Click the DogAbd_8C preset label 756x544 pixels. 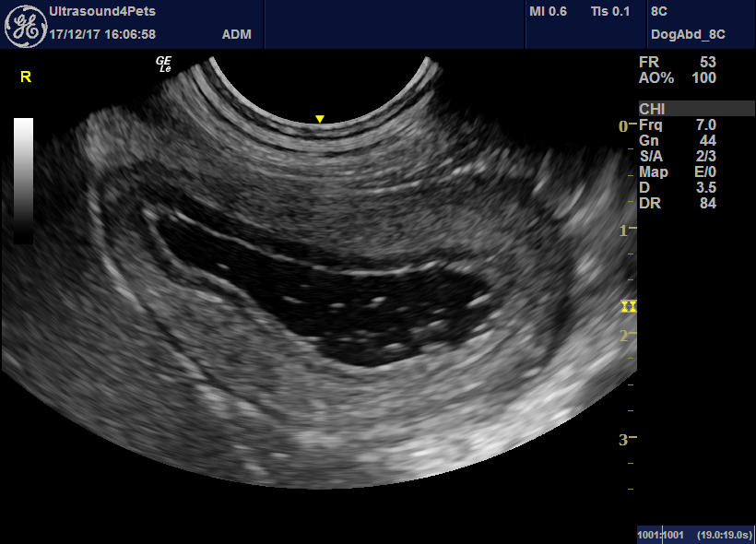tap(688, 34)
